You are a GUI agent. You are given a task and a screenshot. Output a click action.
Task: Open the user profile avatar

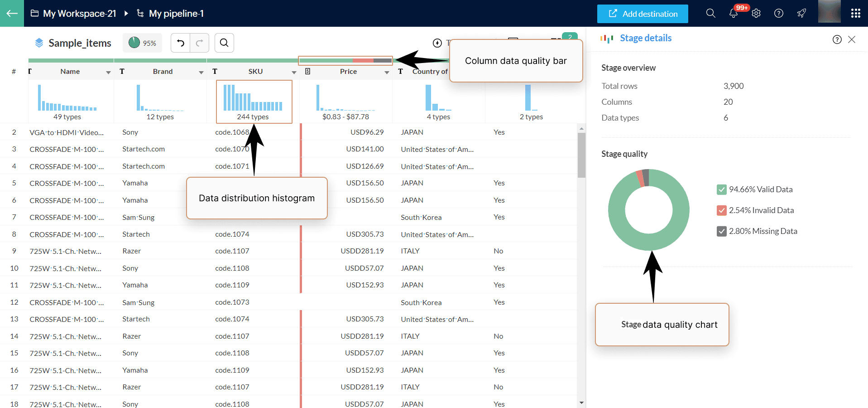point(830,11)
